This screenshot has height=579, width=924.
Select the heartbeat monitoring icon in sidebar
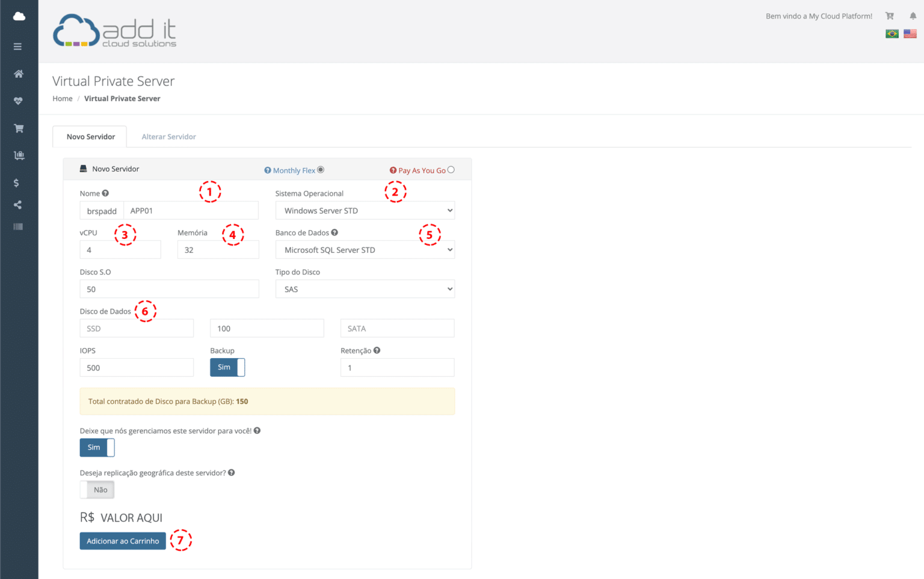18,101
